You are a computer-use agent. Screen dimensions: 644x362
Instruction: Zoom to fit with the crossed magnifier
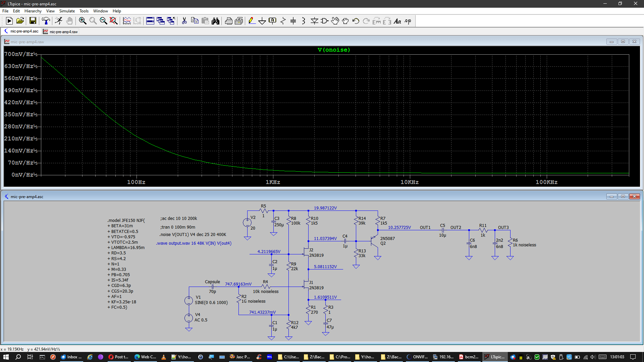pyautogui.click(x=114, y=21)
